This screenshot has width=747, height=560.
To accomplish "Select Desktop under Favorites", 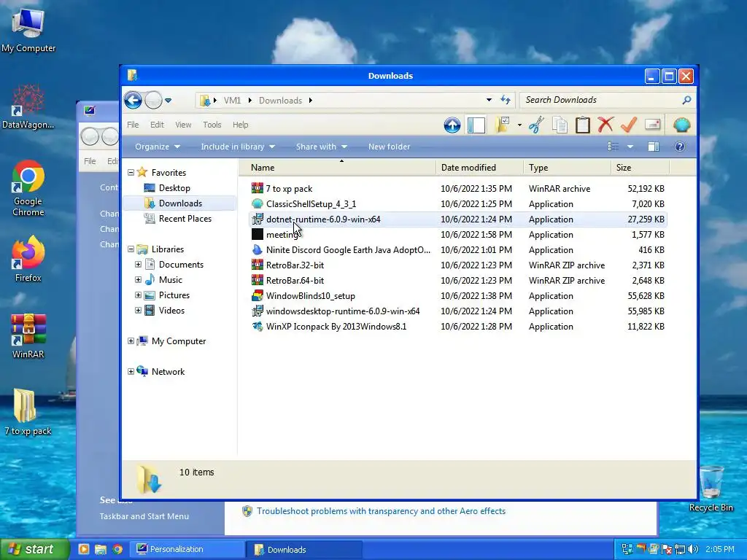I will pos(174,188).
